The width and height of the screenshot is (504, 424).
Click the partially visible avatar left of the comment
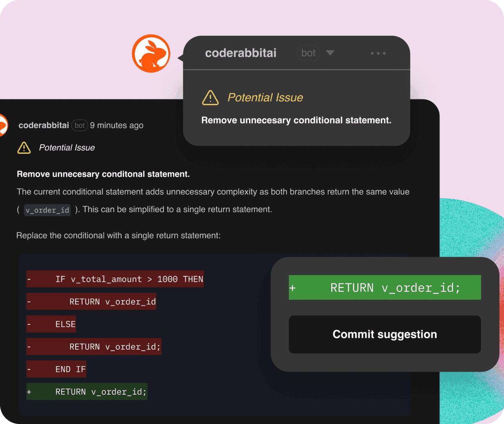(3, 125)
